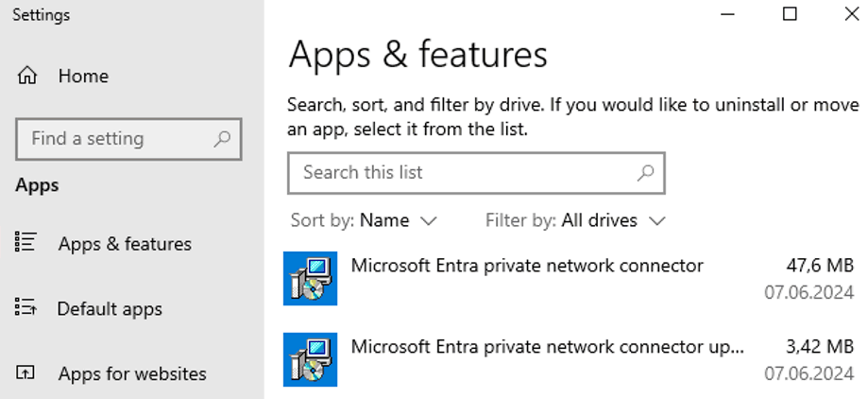
Task: Click magnifier icon in Find a setting
Action: pyautogui.click(x=222, y=139)
